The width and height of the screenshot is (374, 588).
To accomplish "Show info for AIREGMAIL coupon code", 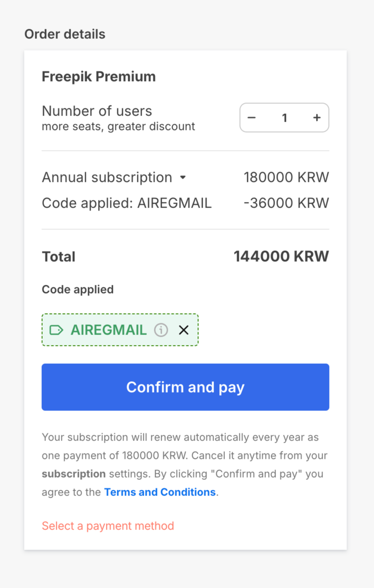I will coord(161,330).
